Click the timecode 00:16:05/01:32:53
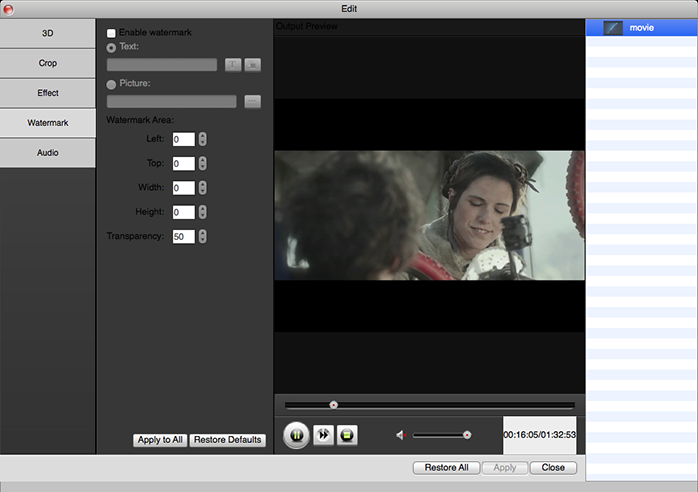This screenshot has height=492, width=698. point(540,435)
